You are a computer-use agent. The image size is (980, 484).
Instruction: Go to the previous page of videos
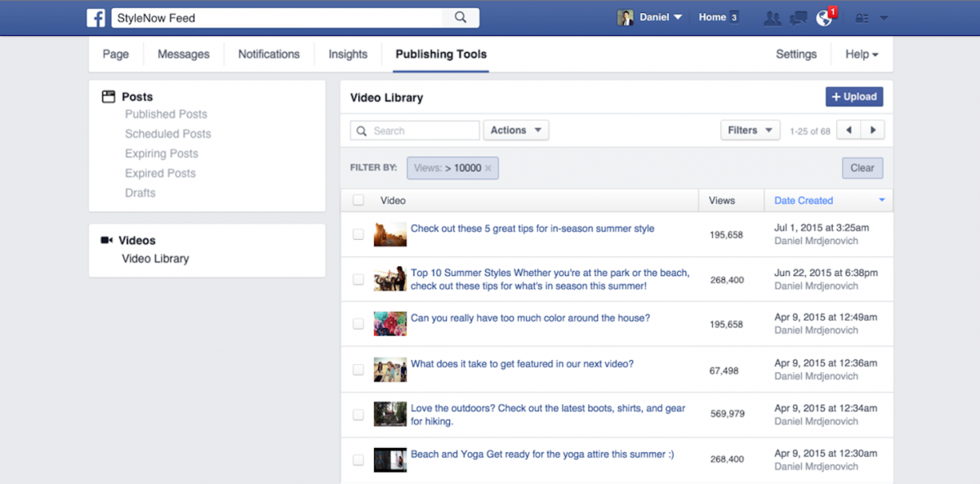pyautogui.click(x=849, y=129)
